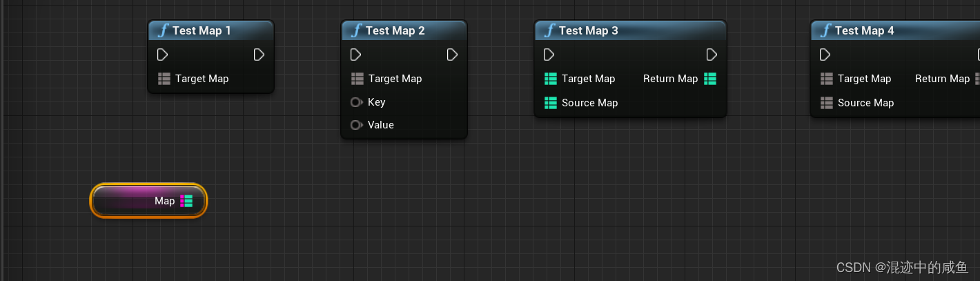Click Test Map 3 output execution pin

pyautogui.click(x=712, y=55)
